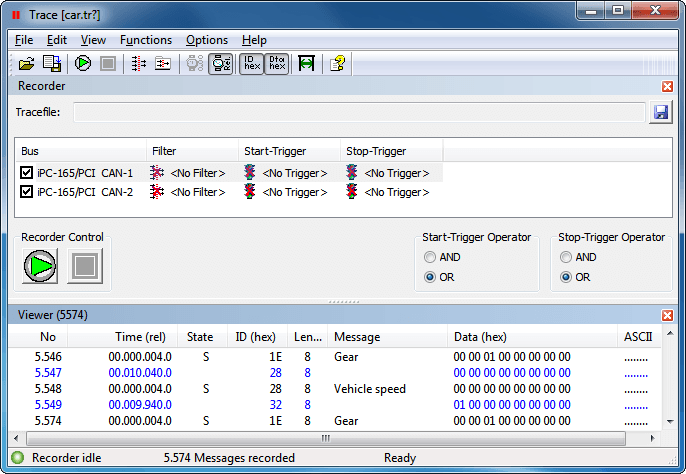The height and width of the screenshot is (474, 686).
Task: Click the Message column header
Action: [387, 337]
